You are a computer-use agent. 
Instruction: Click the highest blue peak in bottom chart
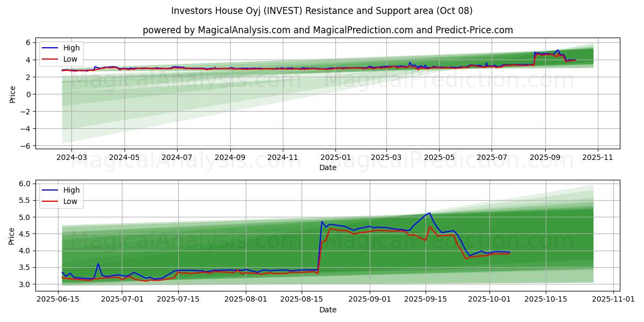click(429, 213)
